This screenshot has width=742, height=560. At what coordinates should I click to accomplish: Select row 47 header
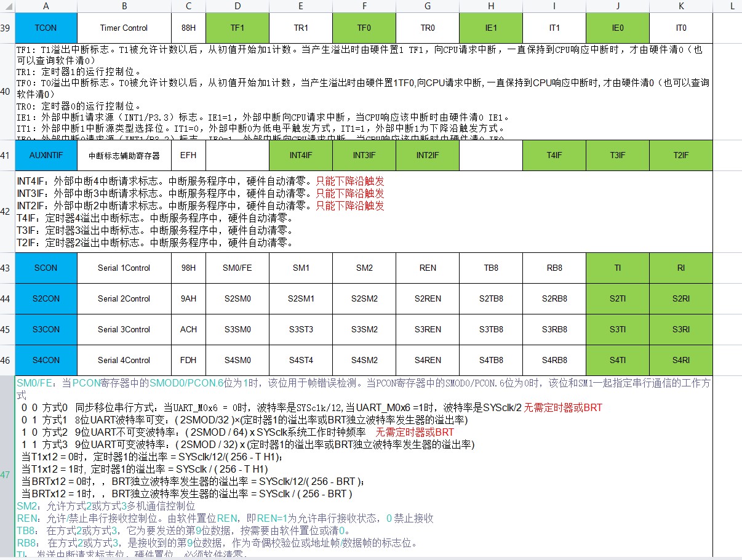(x=7, y=466)
